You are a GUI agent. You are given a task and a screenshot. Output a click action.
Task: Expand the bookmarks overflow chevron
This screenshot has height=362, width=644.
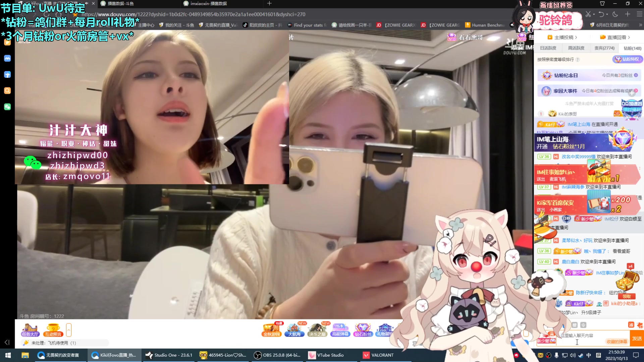tap(640, 25)
